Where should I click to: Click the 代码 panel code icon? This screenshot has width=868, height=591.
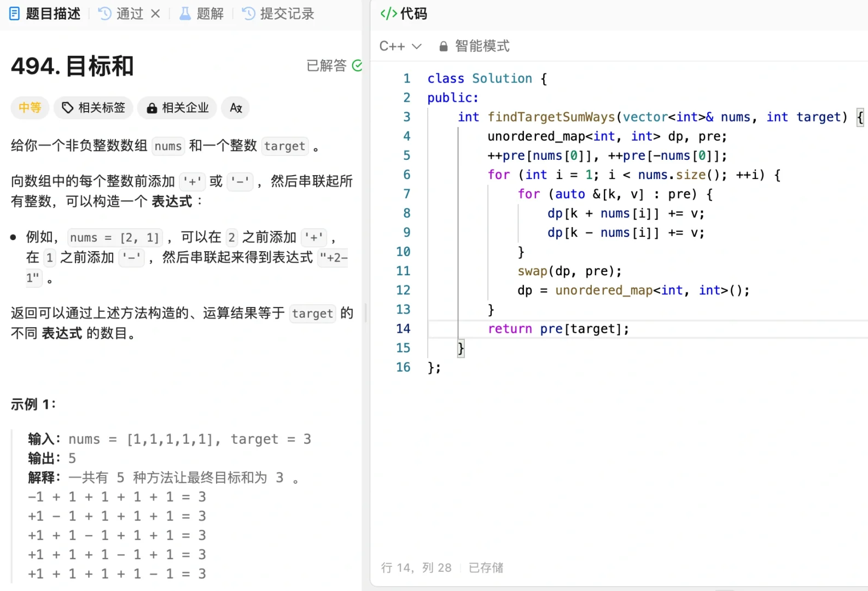pos(388,14)
